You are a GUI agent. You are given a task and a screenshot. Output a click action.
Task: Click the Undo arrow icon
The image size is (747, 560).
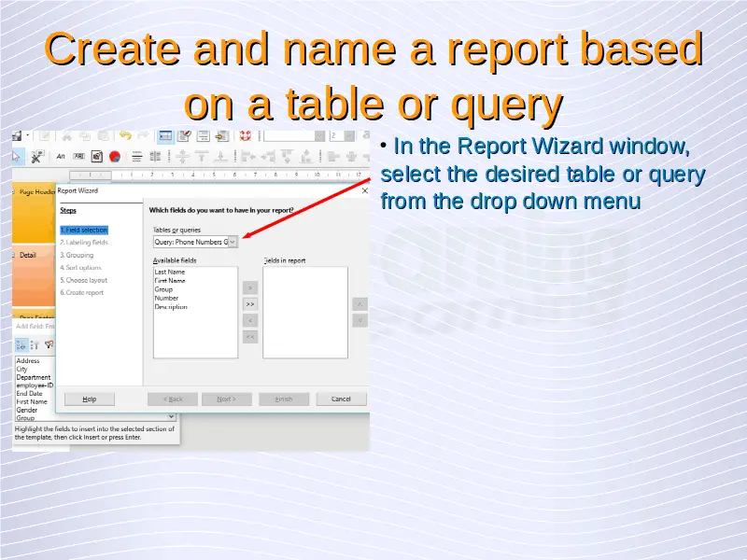click(x=125, y=136)
